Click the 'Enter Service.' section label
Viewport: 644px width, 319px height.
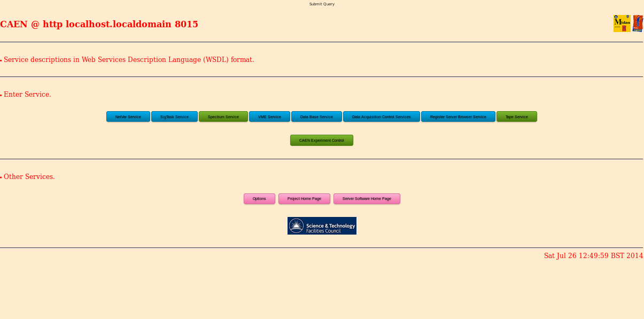(x=27, y=95)
